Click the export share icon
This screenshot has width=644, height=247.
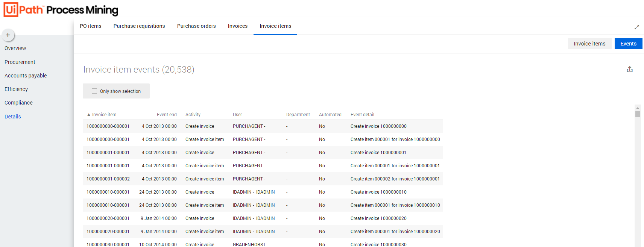(629, 70)
